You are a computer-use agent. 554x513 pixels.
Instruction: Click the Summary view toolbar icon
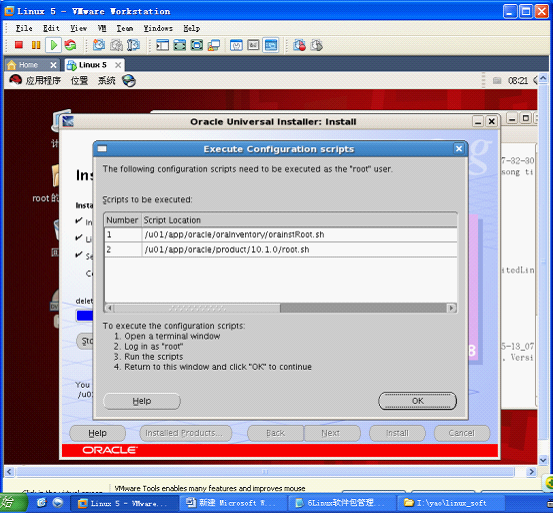tap(236, 45)
